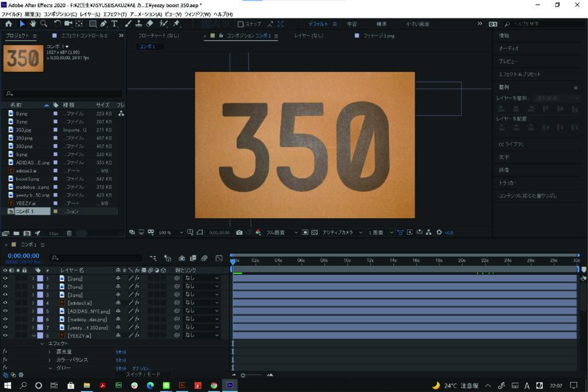
Task: Click the snapshot camera icon in viewer
Action: click(x=239, y=232)
